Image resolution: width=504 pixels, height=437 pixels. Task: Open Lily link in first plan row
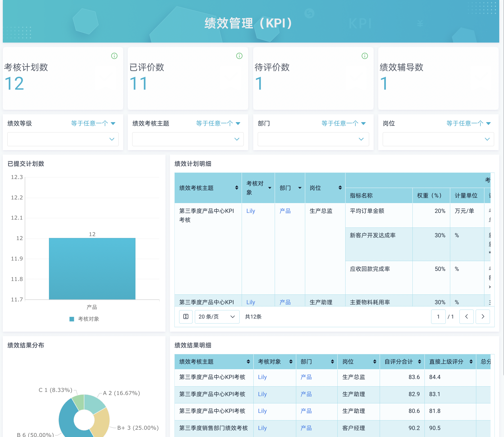click(x=251, y=211)
